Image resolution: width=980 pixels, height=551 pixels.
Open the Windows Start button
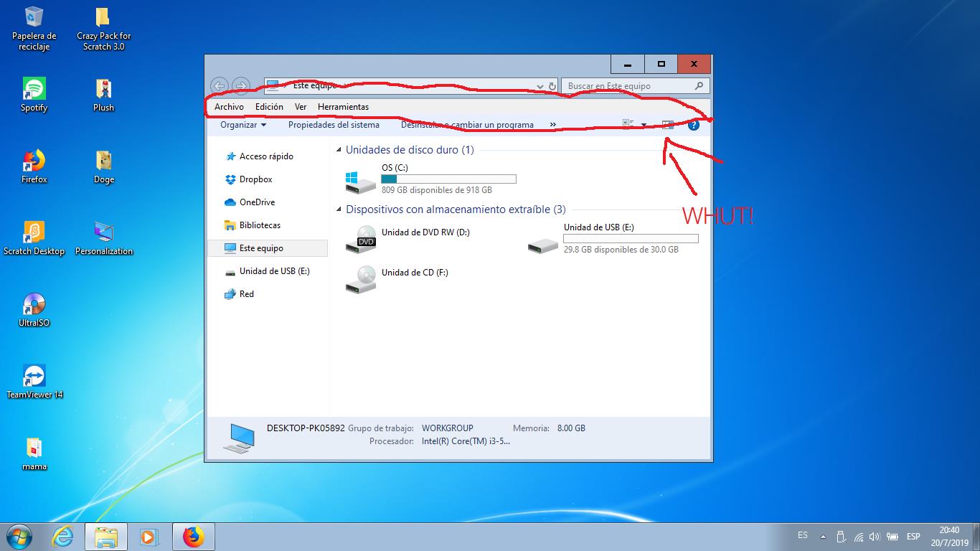click(x=19, y=536)
